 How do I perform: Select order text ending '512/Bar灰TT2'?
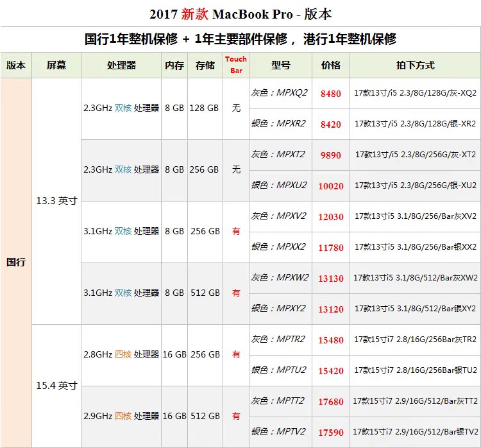coord(416,401)
